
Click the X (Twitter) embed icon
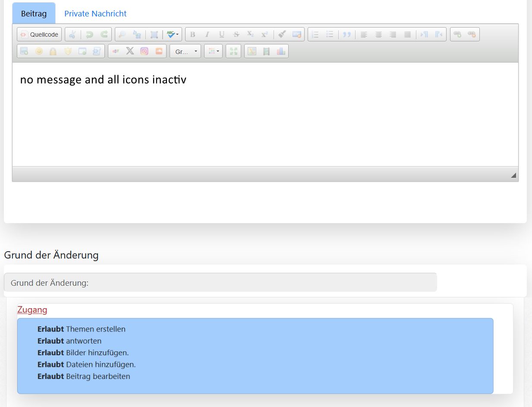click(130, 51)
